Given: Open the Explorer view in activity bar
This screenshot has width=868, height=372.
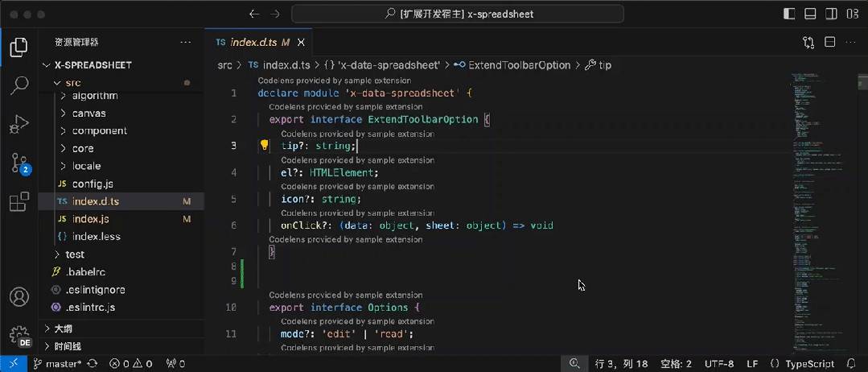Looking at the screenshot, I should 19,48.
